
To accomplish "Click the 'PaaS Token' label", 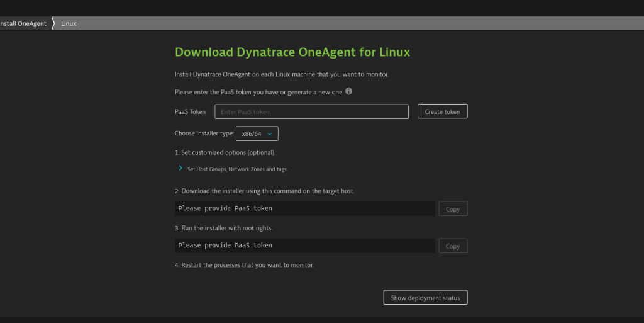I will pyautogui.click(x=190, y=112).
